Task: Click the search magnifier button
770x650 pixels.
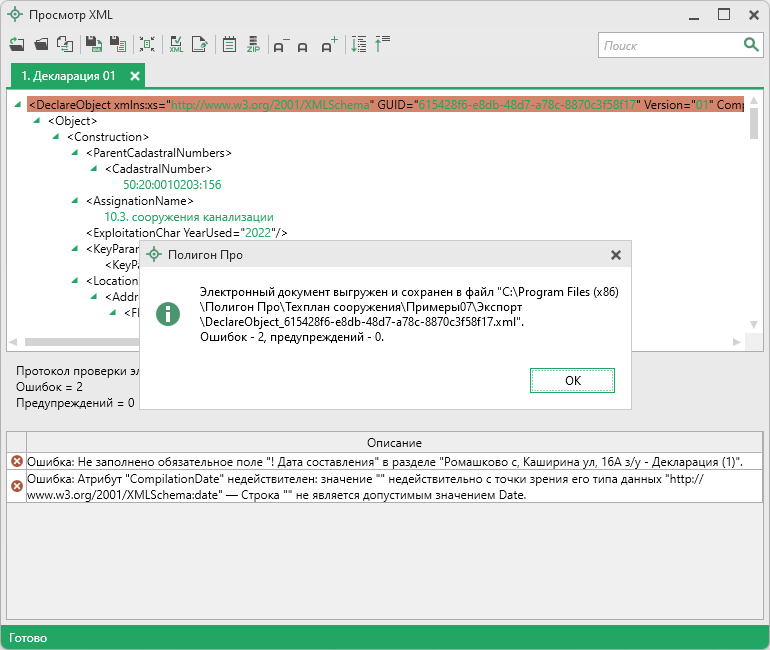Action: tap(750, 45)
